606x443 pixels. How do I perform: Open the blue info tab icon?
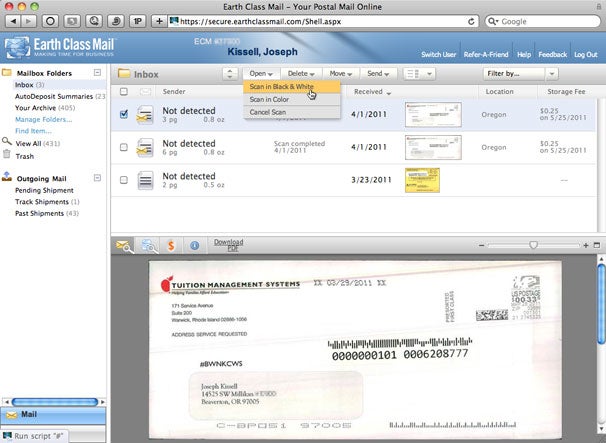point(194,245)
